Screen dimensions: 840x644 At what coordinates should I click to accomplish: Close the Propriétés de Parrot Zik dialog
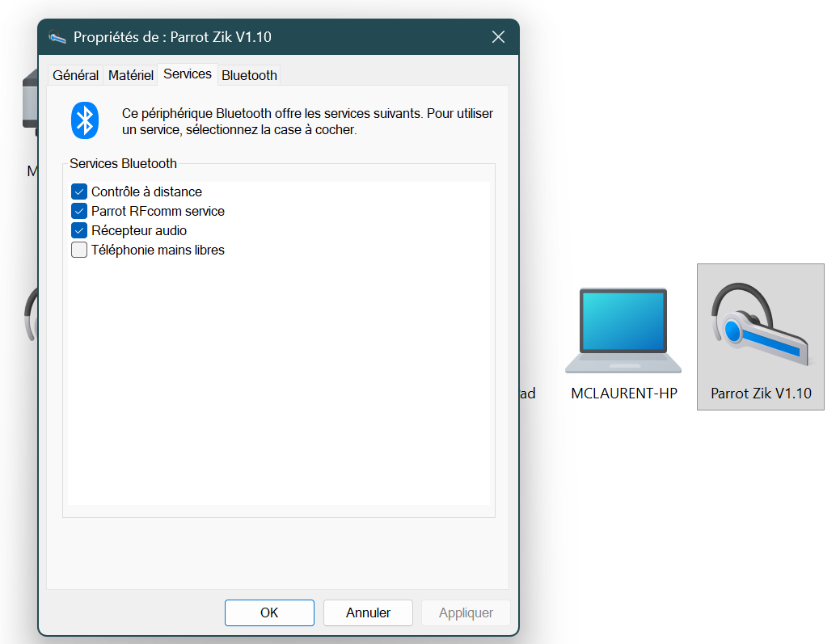[x=498, y=37]
